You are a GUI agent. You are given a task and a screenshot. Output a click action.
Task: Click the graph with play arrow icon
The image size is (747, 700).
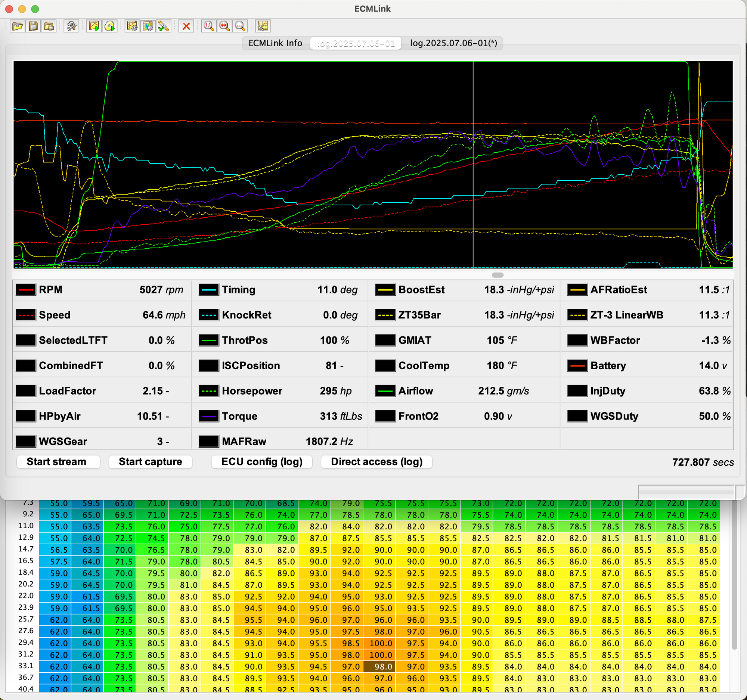pyautogui.click(x=94, y=26)
